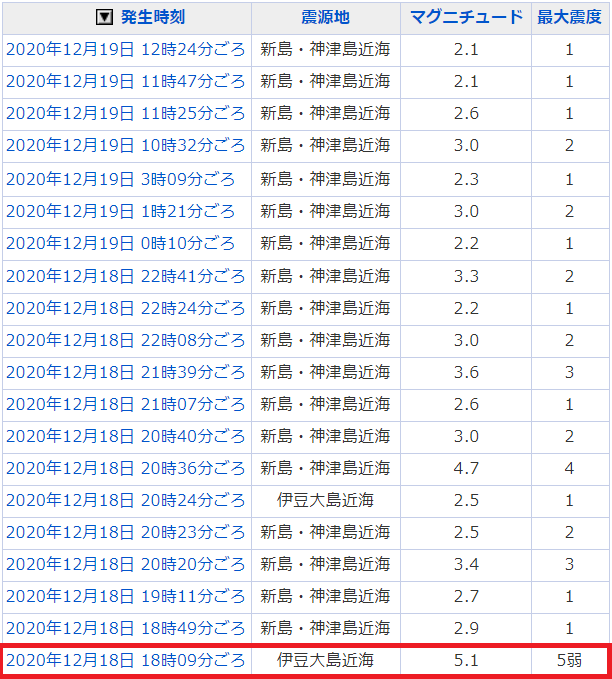Image resolution: width=612 pixels, height=679 pixels.
Task: Select intensity 3 in the 20時20分 row
Action: coord(570,564)
